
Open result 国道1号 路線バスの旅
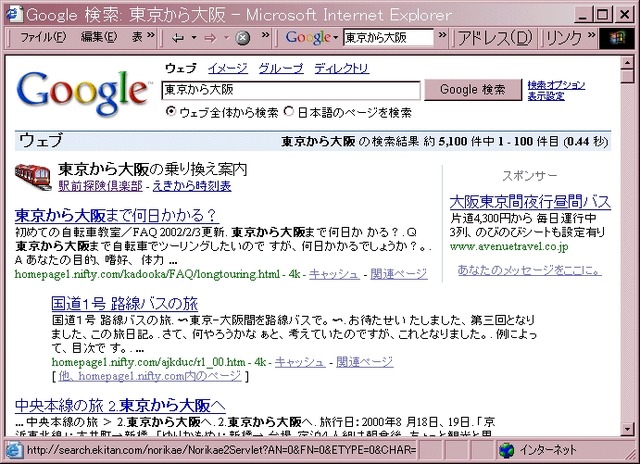tap(124, 304)
